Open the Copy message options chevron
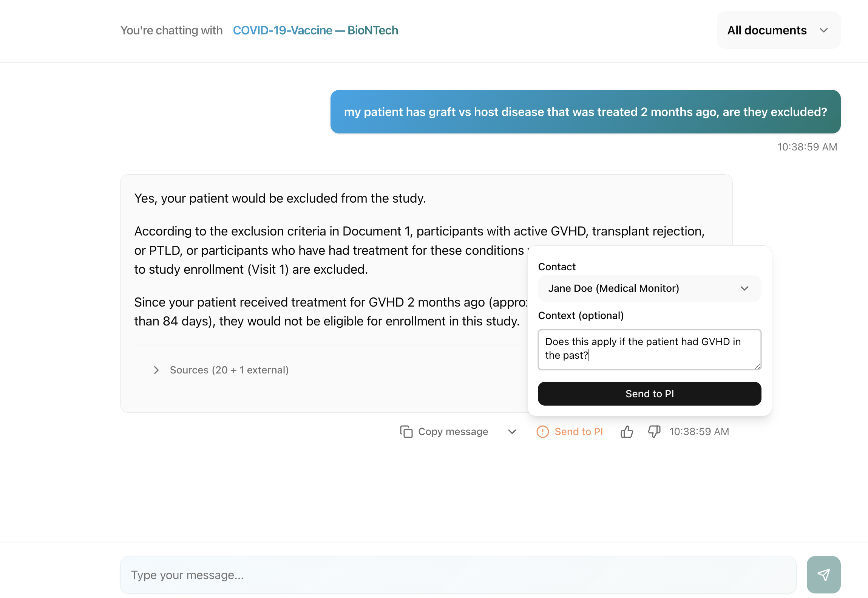The height and width of the screenshot is (598, 868). (x=512, y=432)
